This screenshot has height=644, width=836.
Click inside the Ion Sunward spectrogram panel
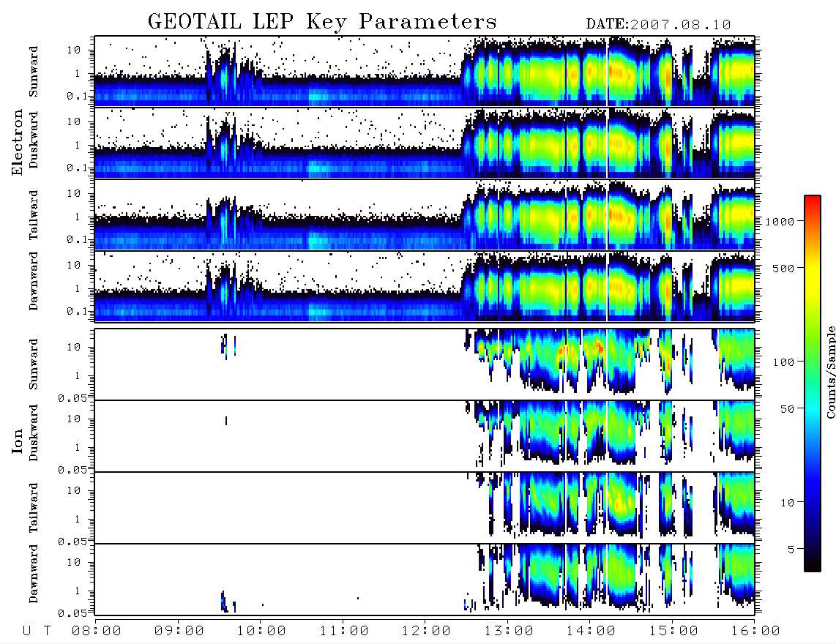point(425,364)
